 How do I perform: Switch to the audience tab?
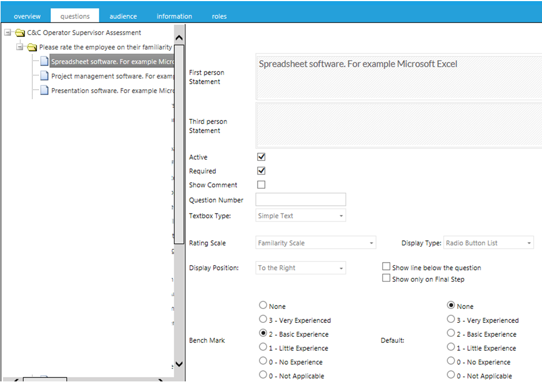[123, 16]
